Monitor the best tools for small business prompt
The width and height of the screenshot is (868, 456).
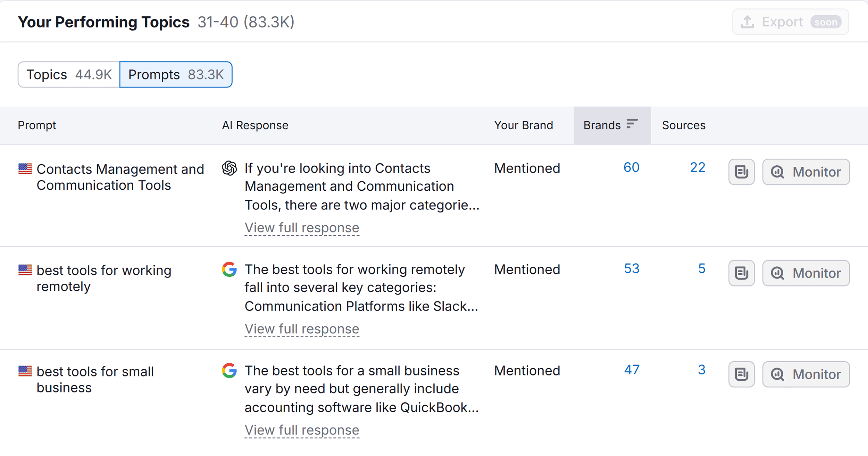click(x=806, y=374)
